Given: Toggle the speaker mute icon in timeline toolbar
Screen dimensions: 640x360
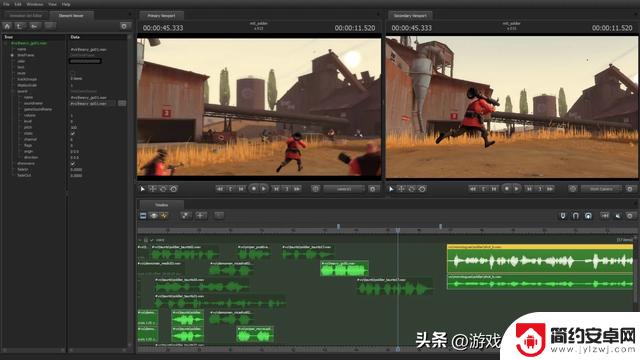Looking at the screenshot, I should (x=618, y=216).
